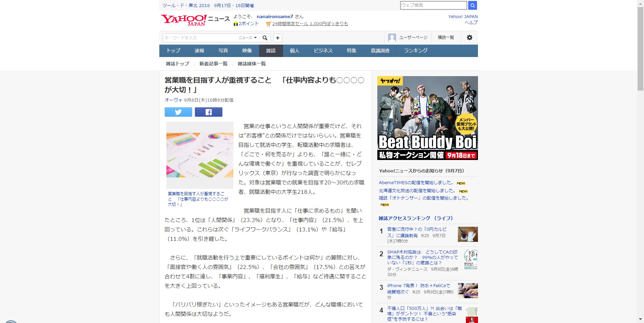Open the ヘルプ link
This screenshot has width=644, height=323.
[471, 22]
